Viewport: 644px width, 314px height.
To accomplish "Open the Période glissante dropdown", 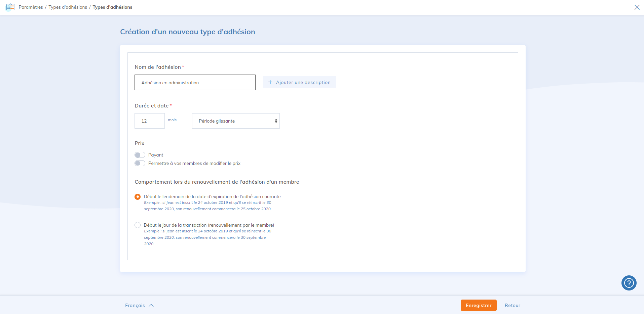I will [x=235, y=121].
